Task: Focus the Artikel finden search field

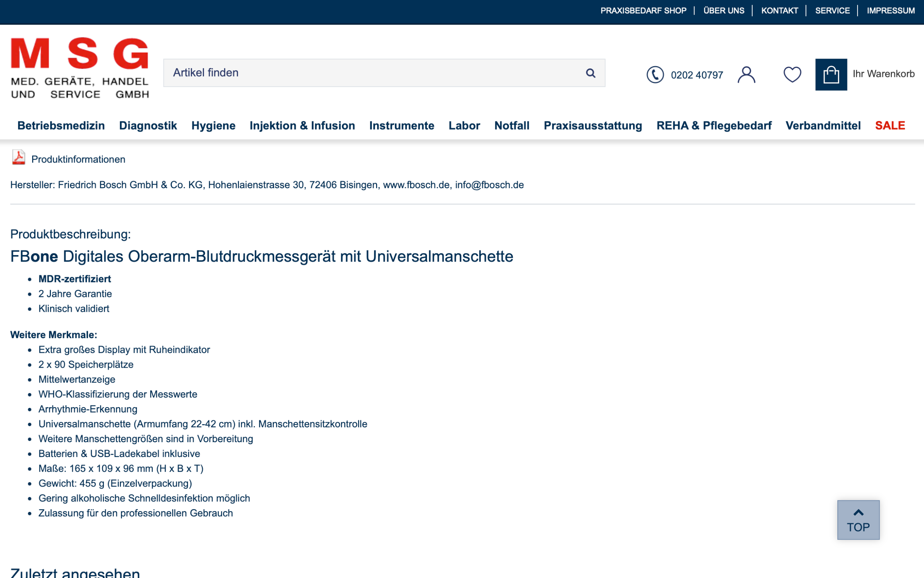Action: (384, 73)
